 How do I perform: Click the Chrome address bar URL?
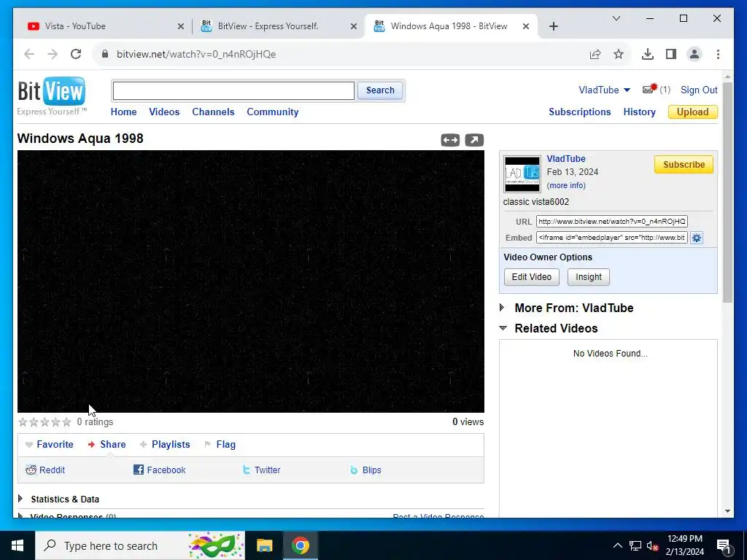[196, 54]
